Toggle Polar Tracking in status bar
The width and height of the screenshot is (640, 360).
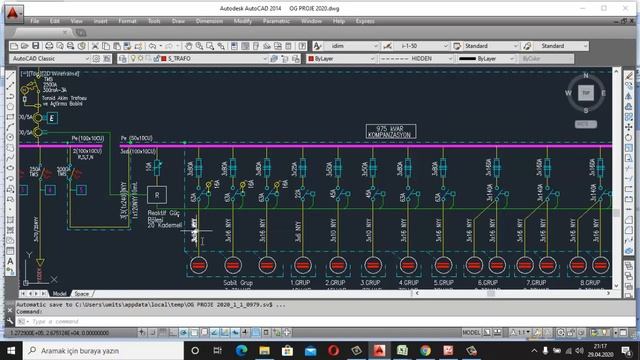[183, 333]
